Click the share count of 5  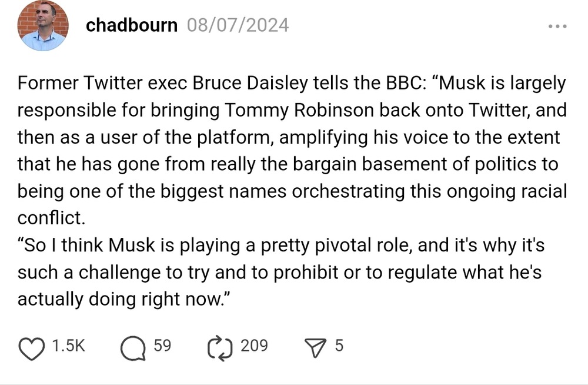coord(339,346)
